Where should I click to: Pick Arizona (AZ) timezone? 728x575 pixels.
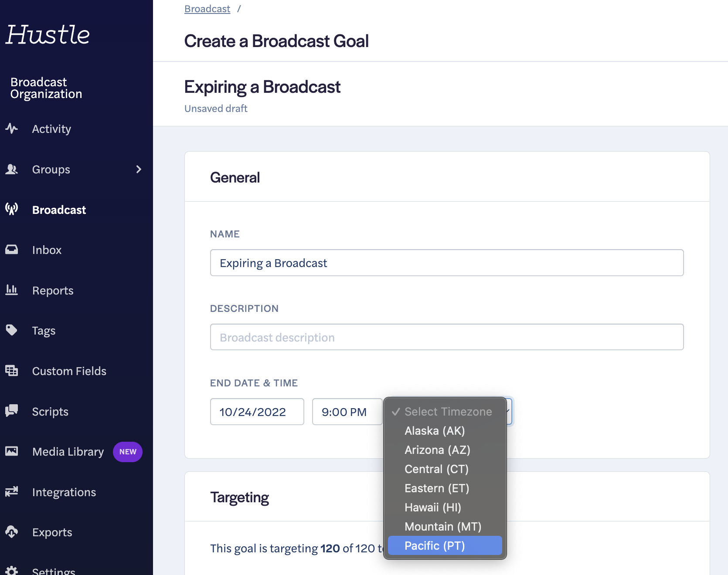point(445,450)
